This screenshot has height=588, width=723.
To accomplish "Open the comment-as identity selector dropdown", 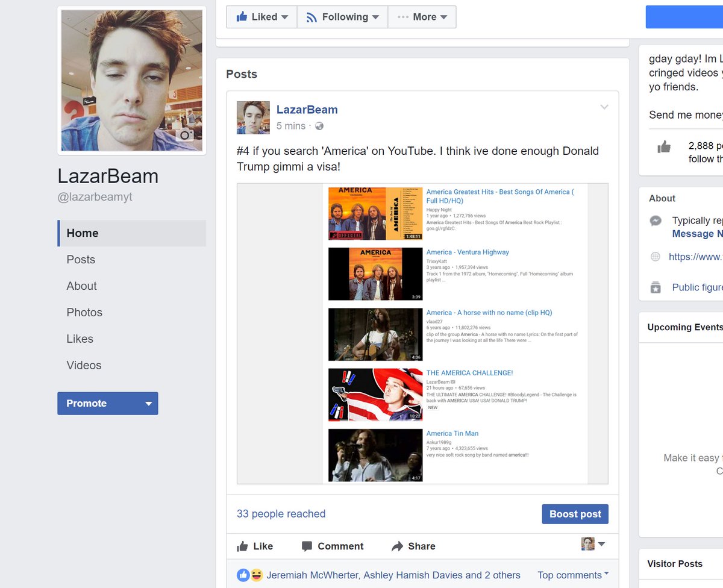I will (x=593, y=544).
